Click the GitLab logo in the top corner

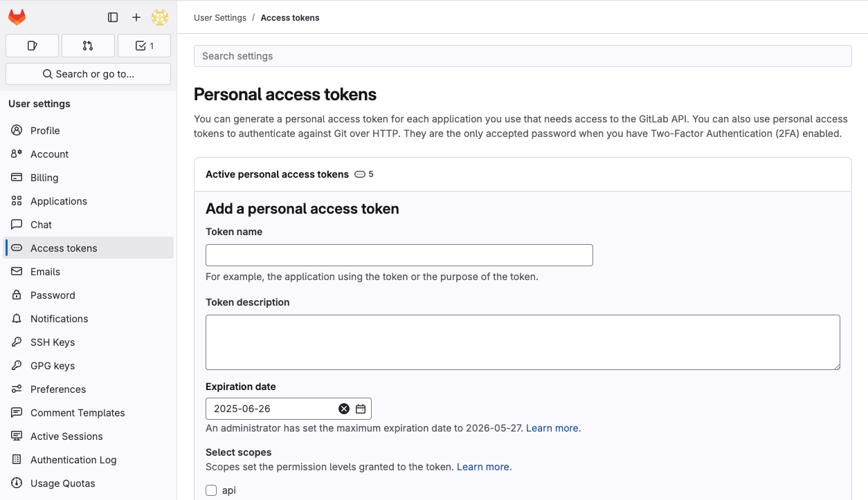pyautogui.click(x=16, y=17)
